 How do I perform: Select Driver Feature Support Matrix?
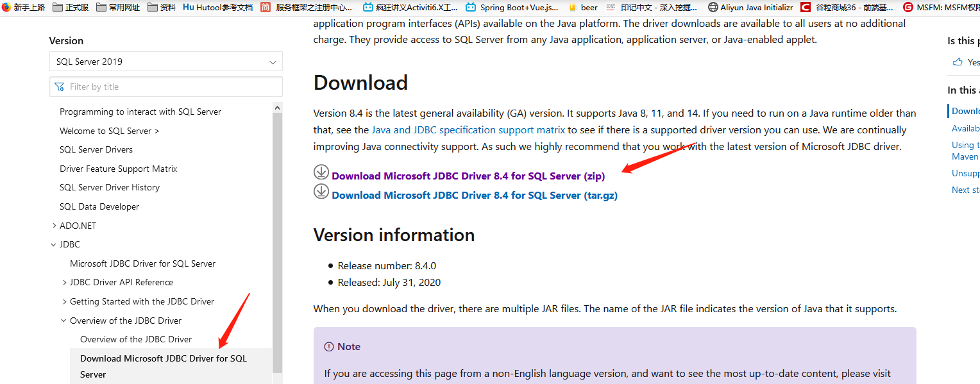[x=119, y=169]
